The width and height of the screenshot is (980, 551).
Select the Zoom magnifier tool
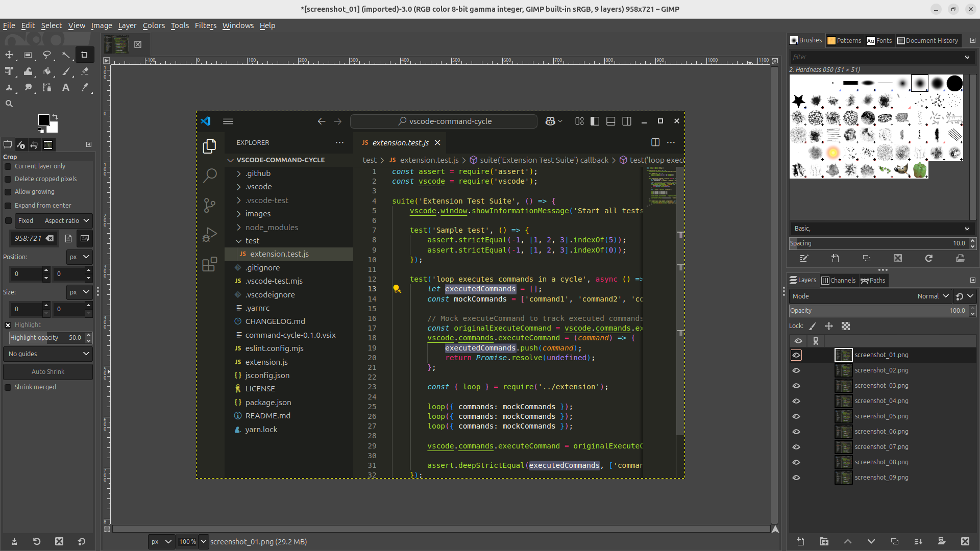click(9, 104)
